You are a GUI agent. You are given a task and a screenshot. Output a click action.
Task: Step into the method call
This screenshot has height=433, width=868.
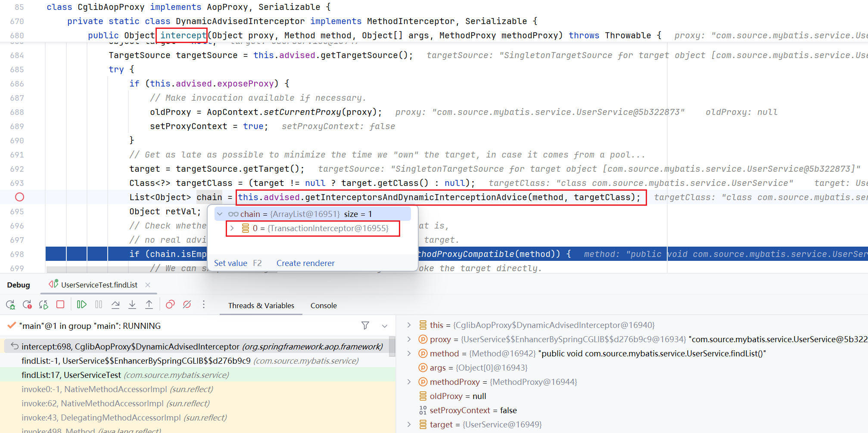132,305
